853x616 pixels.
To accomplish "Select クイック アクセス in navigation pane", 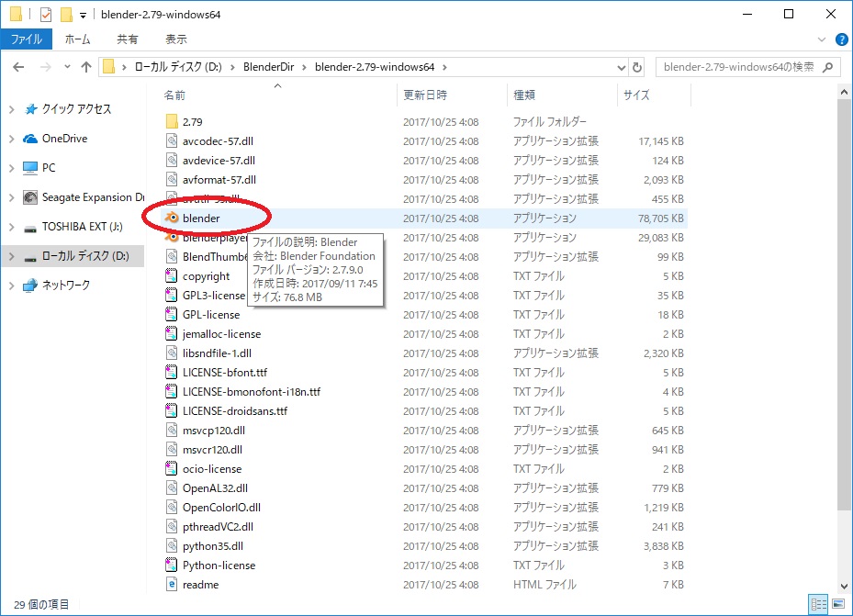I will [77, 109].
